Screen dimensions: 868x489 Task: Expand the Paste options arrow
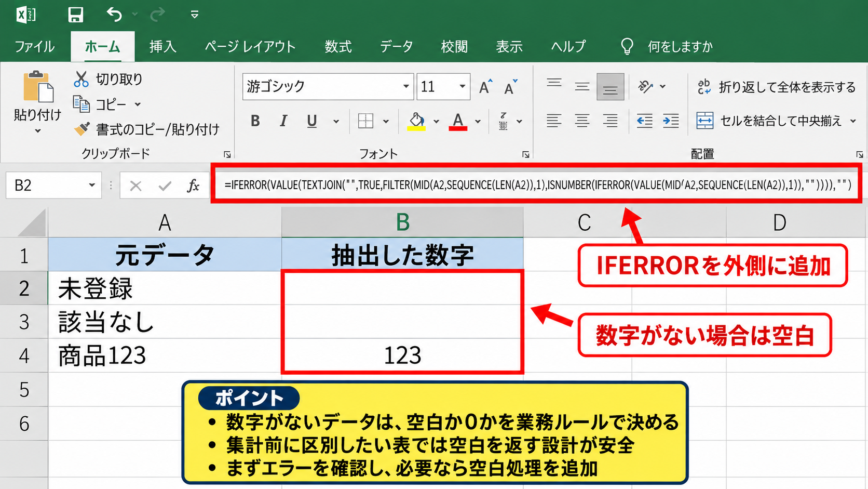(x=37, y=131)
